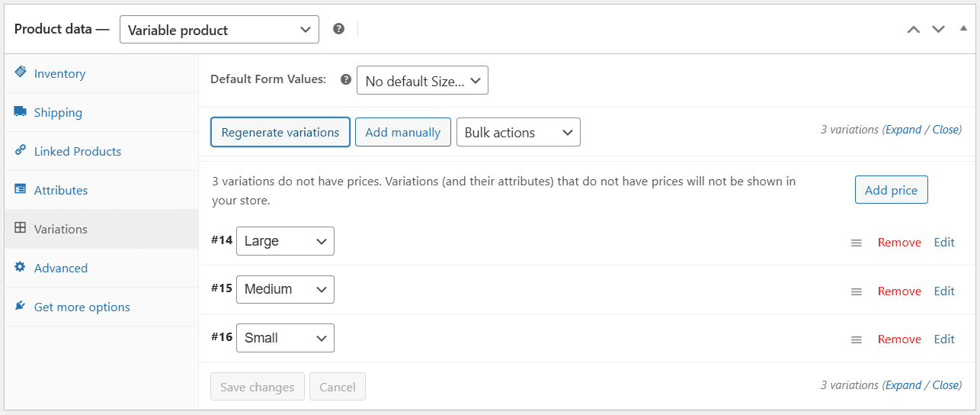980x415 pixels.
Task: Go to the Linked Products tab
Action: tap(78, 152)
